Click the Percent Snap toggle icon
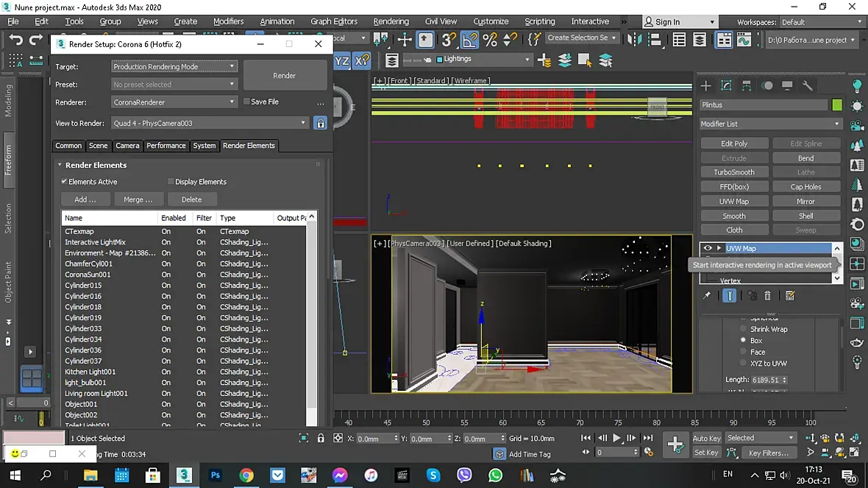Image resolution: width=868 pixels, height=488 pixels. [x=490, y=40]
